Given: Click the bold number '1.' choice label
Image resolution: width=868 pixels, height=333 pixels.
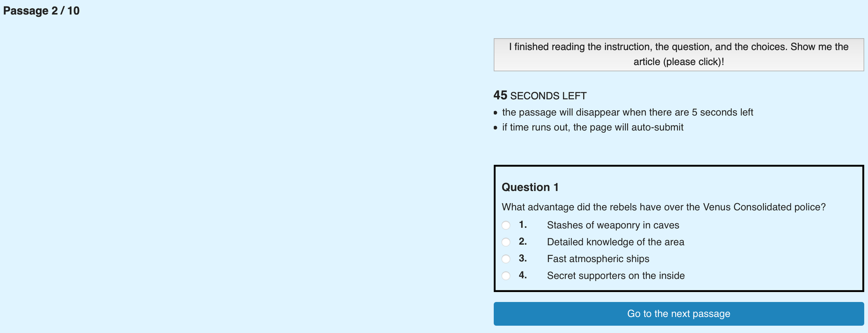Looking at the screenshot, I should point(522,225).
